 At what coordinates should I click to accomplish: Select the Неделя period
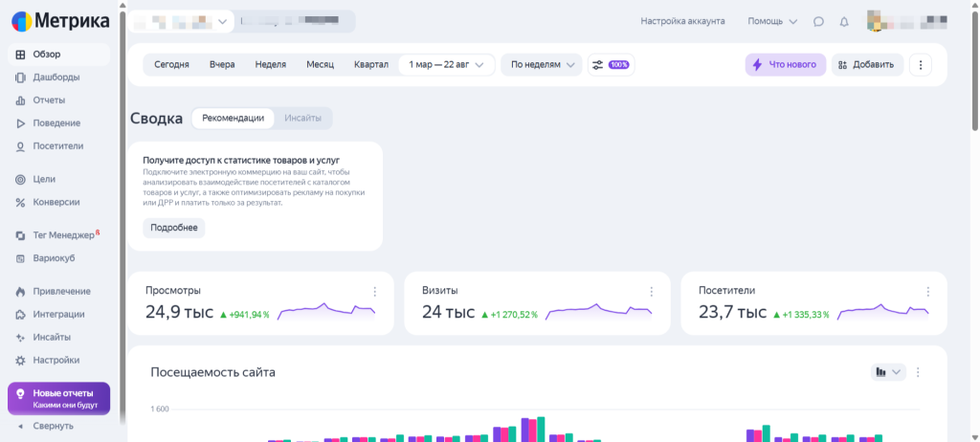(271, 65)
